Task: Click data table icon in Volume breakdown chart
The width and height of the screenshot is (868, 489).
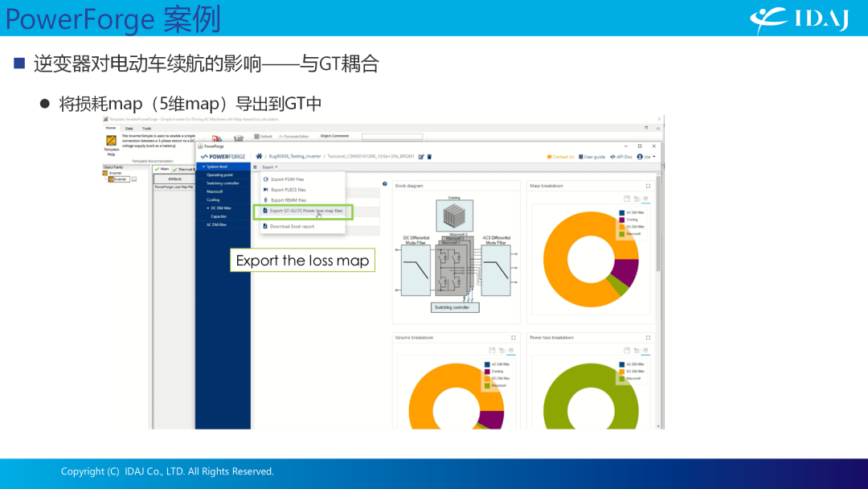Action: pos(502,351)
